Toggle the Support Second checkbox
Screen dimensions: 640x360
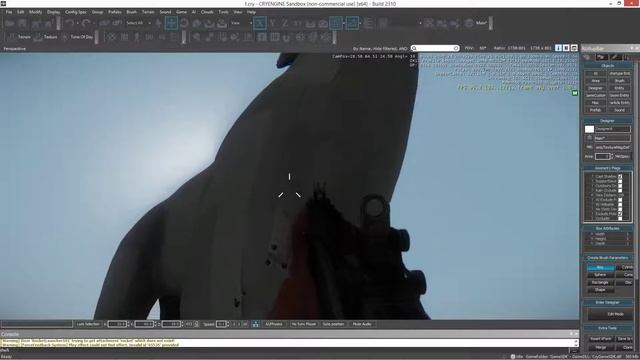coord(620,181)
